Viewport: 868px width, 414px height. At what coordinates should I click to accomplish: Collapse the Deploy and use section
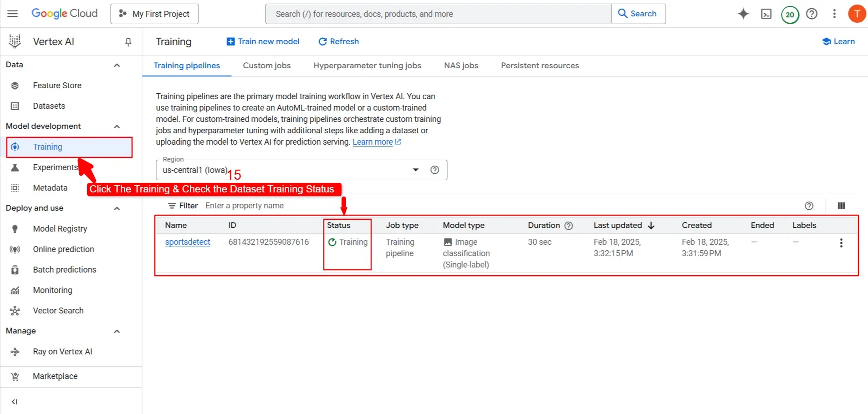coord(117,208)
